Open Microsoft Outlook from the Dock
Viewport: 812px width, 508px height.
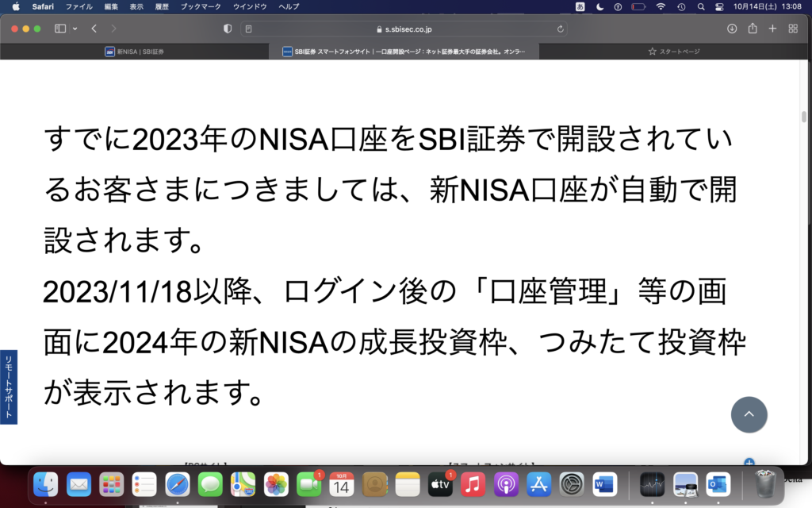(x=718, y=486)
